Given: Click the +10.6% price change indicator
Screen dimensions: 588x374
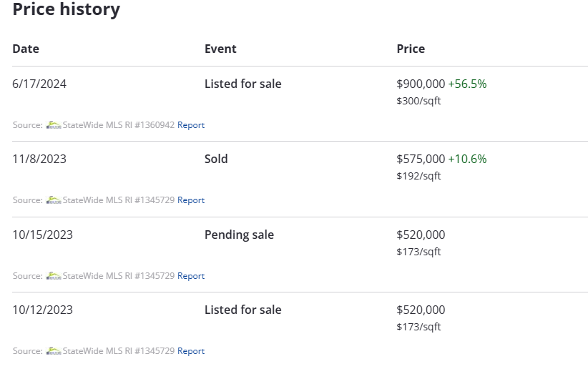Looking at the screenshot, I should point(467,159).
